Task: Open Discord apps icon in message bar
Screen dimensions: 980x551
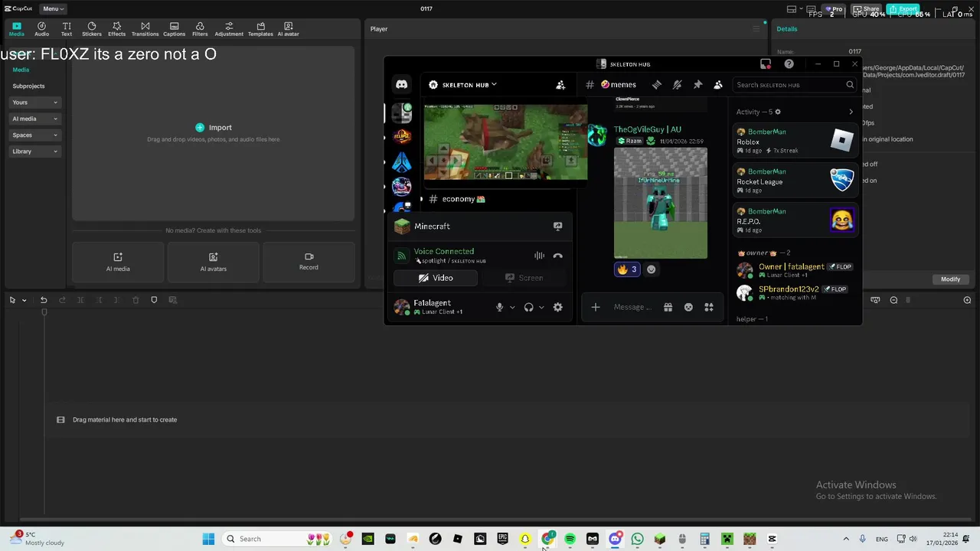Action: tap(709, 307)
